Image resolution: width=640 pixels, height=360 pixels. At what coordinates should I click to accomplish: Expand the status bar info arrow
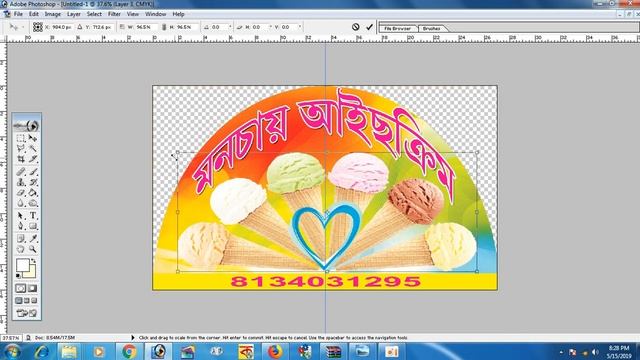tap(133, 338)
